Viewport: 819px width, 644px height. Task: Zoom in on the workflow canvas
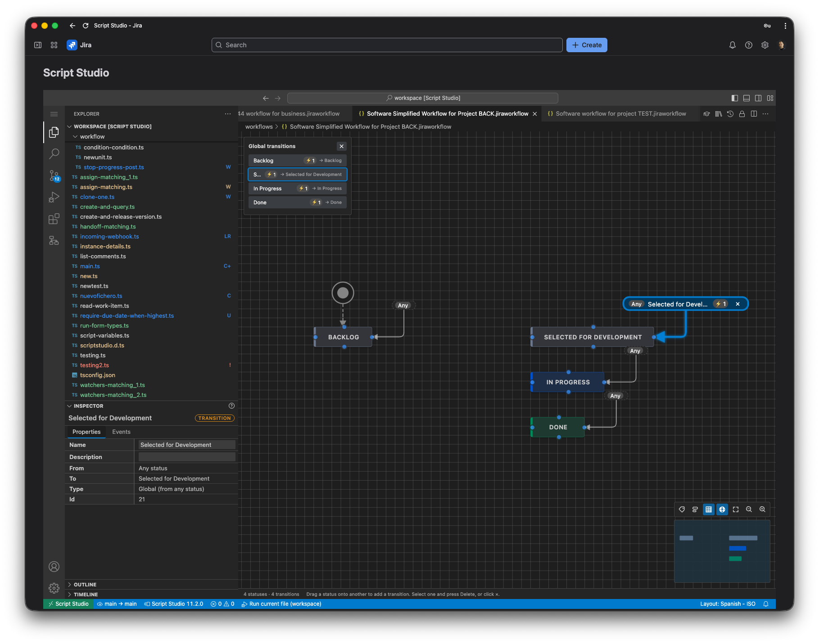[x=762, y=509]
